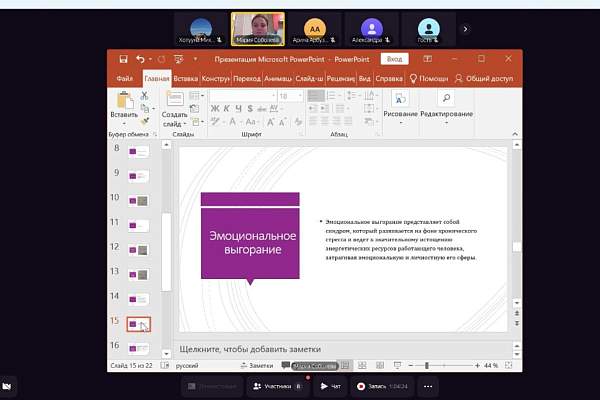This screenshot has width=600, height=400.
Task: Pick the Format Painter brush
Action: (145, 121)
